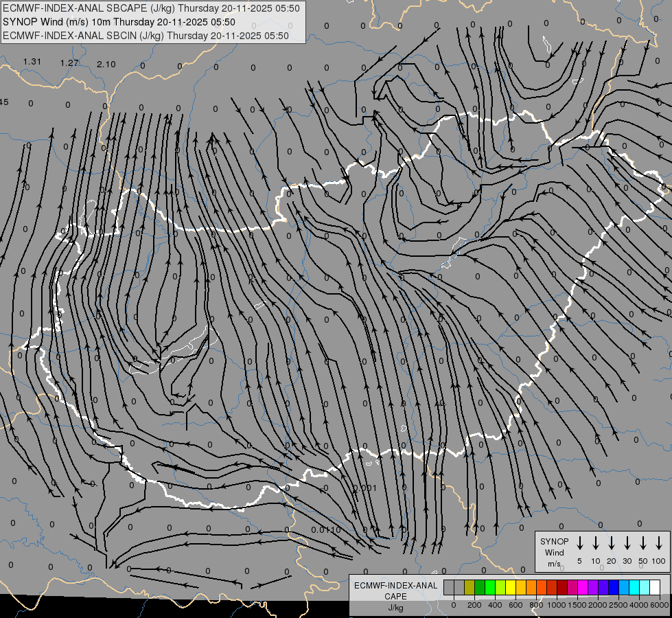The image size is (672, 618).
Task: Select the 1500 tick on the CAPE scale
Action: [577, 605]
